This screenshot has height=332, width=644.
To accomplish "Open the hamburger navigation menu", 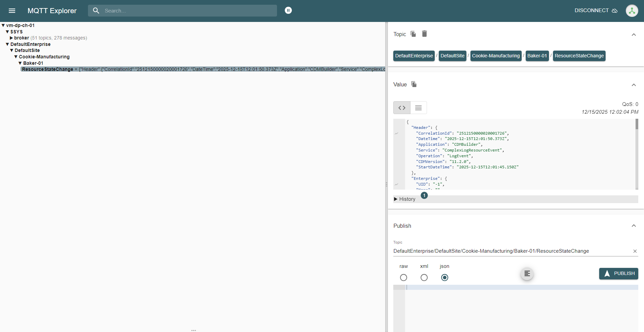I will pyautogui.click(x=12, y=10).
